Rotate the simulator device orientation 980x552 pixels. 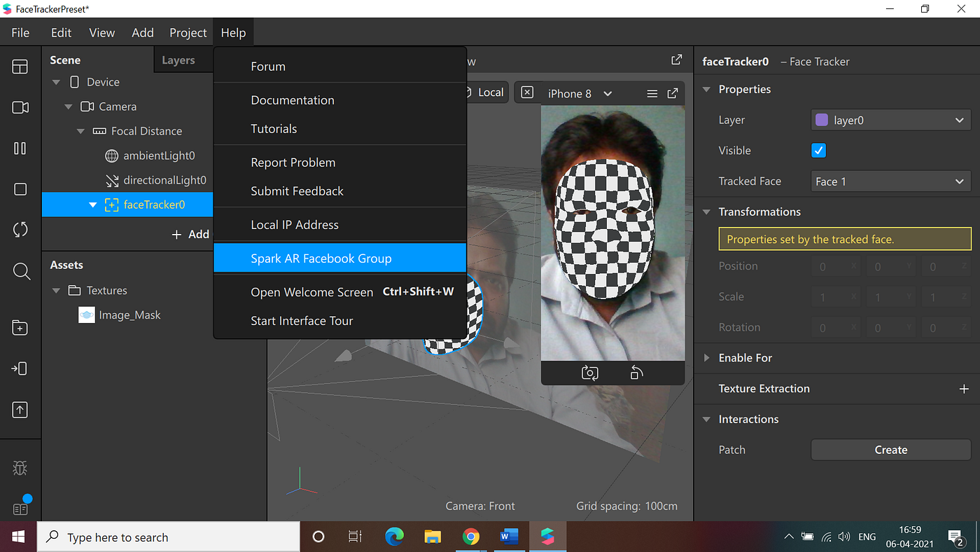tap(636, 373)
